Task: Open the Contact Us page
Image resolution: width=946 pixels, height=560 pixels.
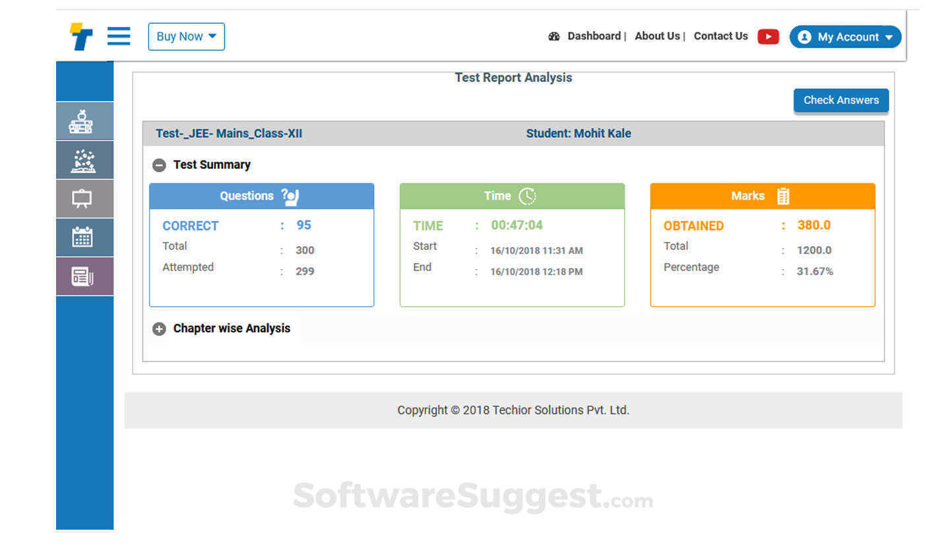Action: pyautogui.click(x=720, y=36)
